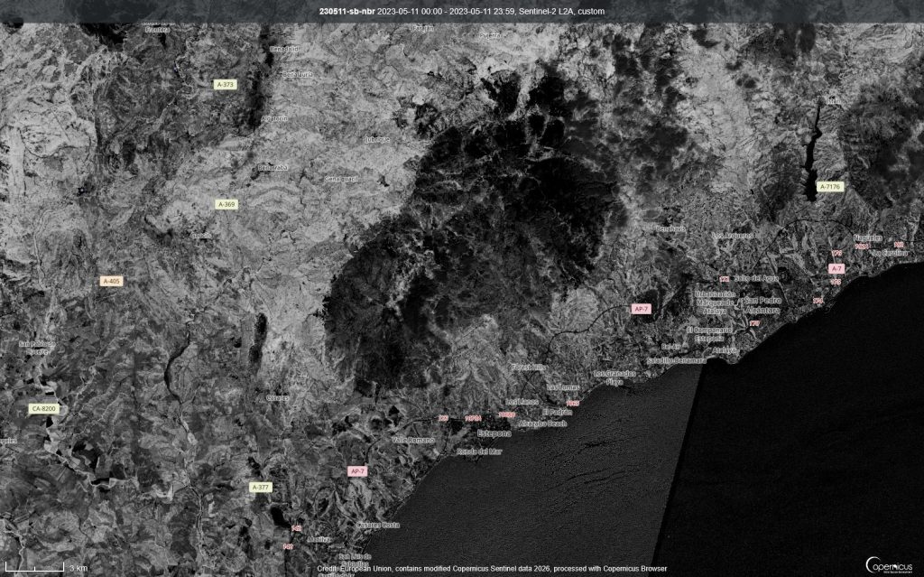Image resolution: width=924 pixels, height=577 pixels.
Task: Click the A-369 road shield
Action: tap(226, 204)
